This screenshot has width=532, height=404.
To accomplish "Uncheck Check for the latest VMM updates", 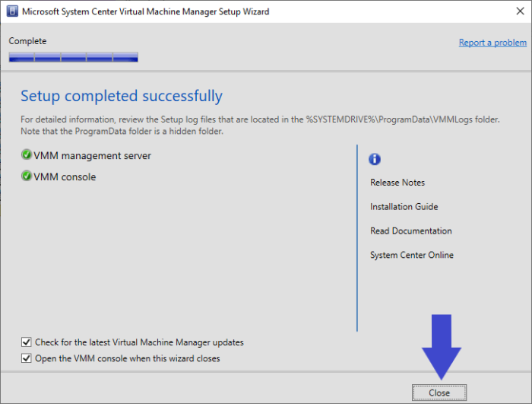I will [26, 342].
